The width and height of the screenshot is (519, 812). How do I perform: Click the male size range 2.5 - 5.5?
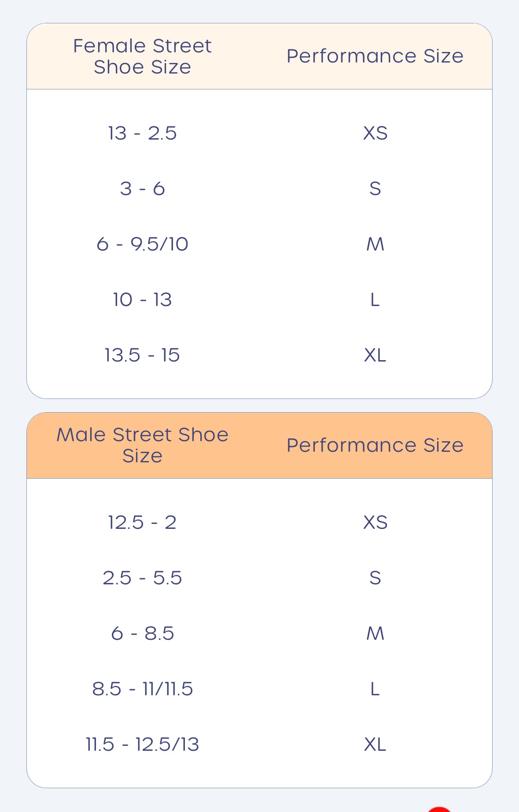[x=142, y=578]
